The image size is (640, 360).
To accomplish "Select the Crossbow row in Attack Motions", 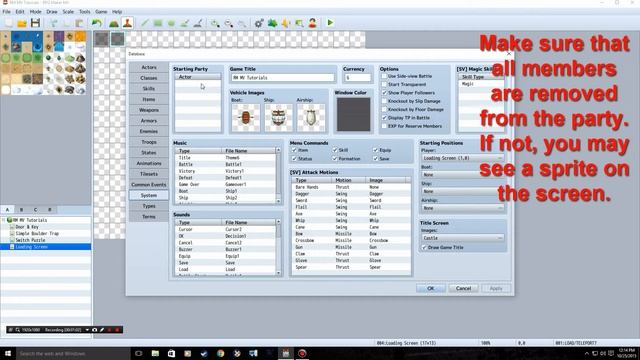I will click(x=351, y=240).
